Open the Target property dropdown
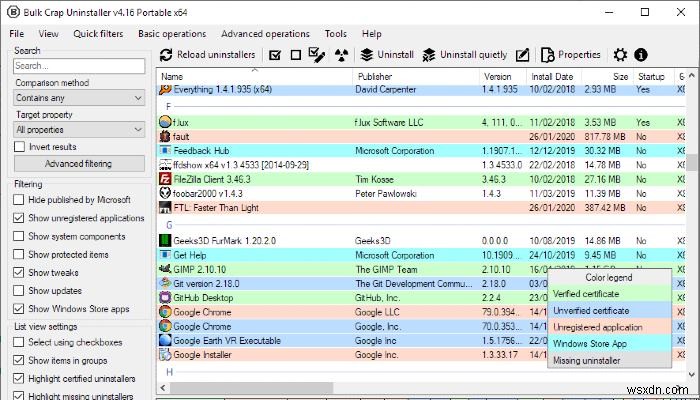This screenshot has height=400, width=700. pyautogui.click(x=79, y=130)
